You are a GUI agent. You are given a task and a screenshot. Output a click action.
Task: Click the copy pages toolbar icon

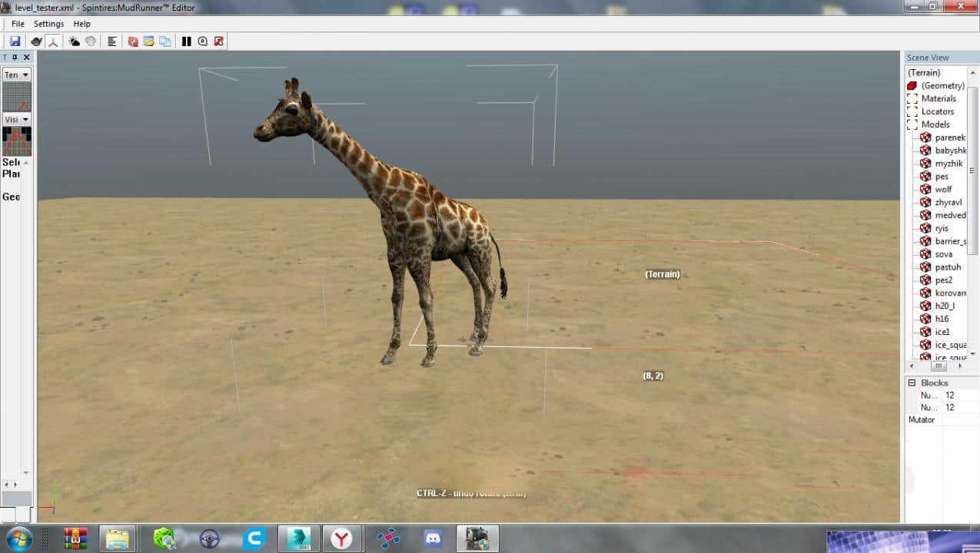[164, 41]
